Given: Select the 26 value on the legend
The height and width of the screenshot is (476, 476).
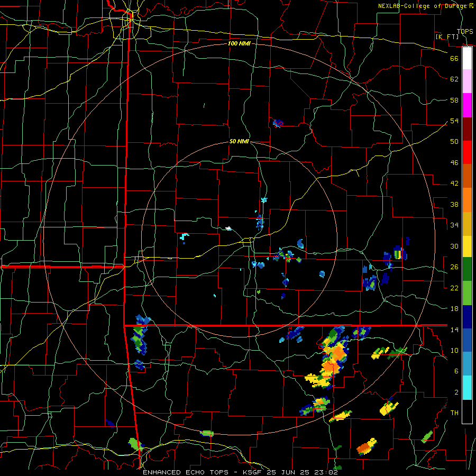Looking at the screenshot, I should (454, 267).
